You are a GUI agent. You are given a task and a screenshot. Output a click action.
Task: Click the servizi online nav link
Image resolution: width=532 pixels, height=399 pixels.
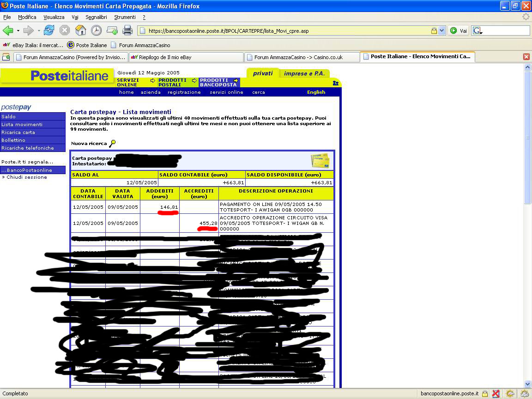[x=226, y=92]
